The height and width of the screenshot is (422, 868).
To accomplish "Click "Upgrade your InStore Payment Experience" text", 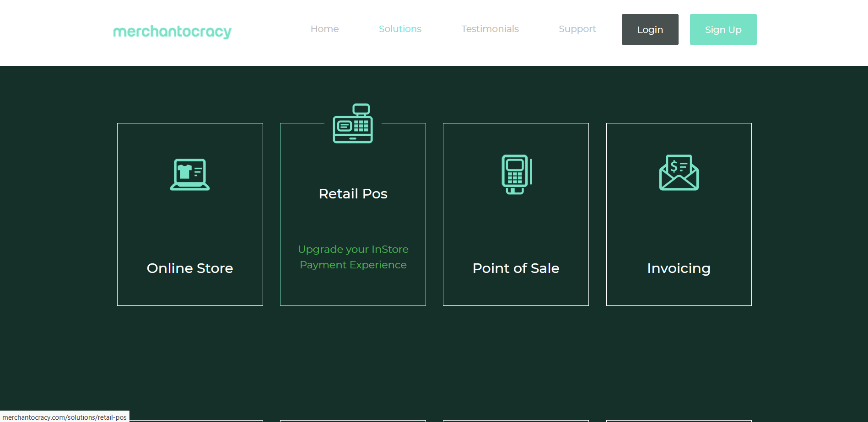I will pyautogui.click(x=353, y=257).
